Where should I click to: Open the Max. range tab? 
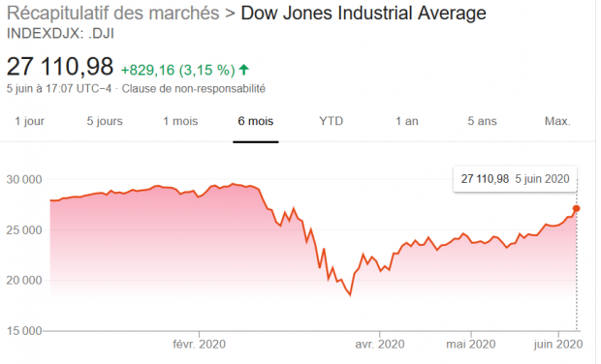tap(557, 121)
